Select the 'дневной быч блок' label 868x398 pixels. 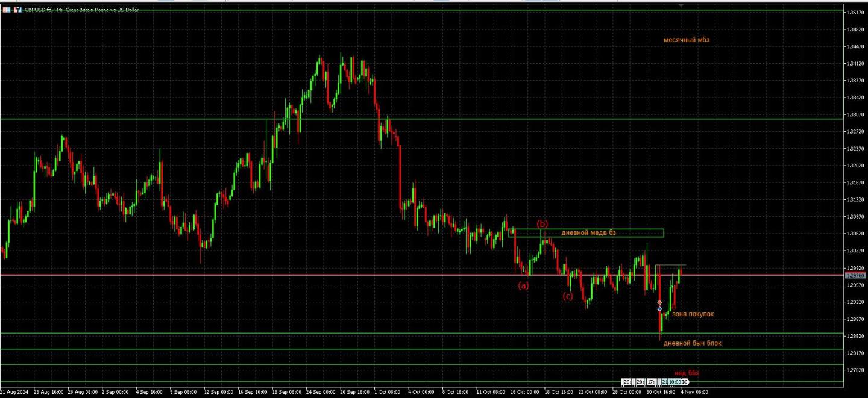coord(692,343)
